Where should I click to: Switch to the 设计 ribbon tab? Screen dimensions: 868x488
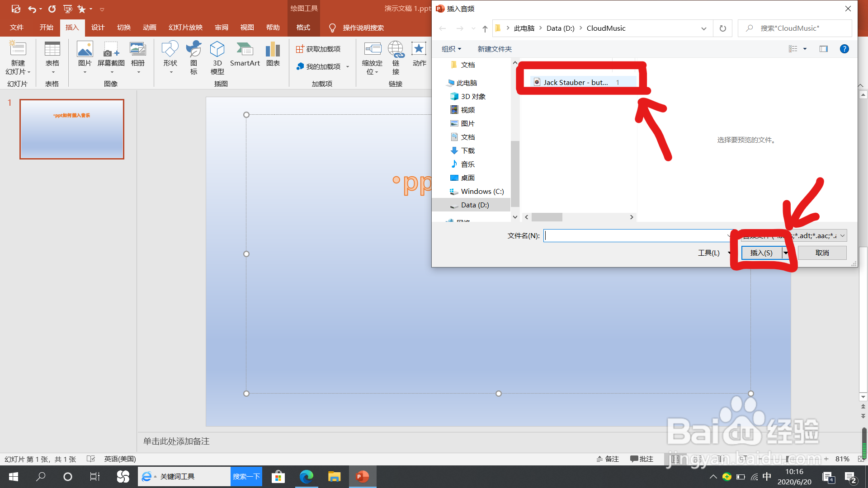click(98, 28)
